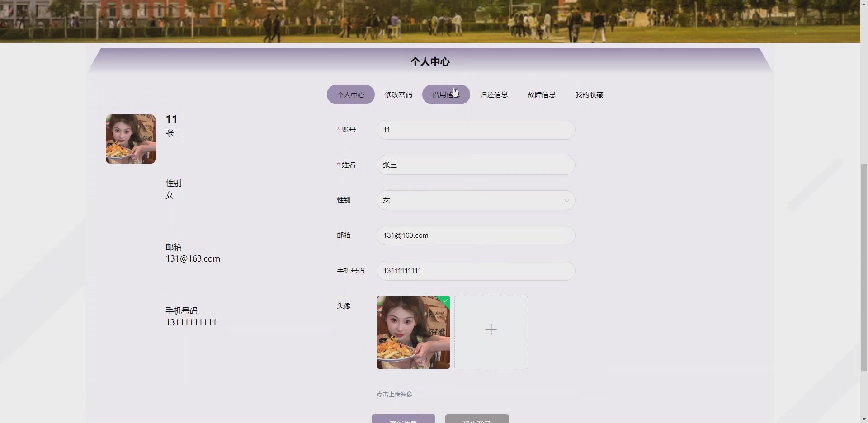Click the plus icon to upload new avatar
The height and width of the screenshot is (423, 868).
pos(491,330)
